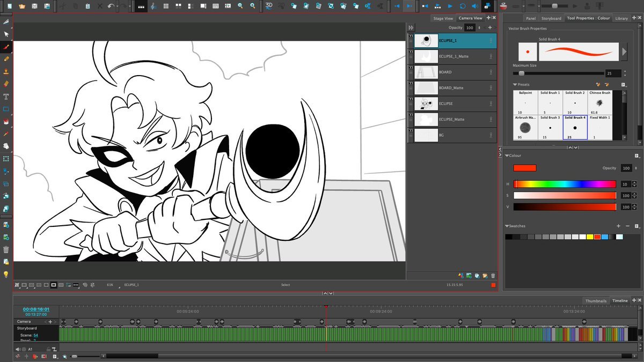Select the BOARD layer thumbnail

tap(425, 72)
